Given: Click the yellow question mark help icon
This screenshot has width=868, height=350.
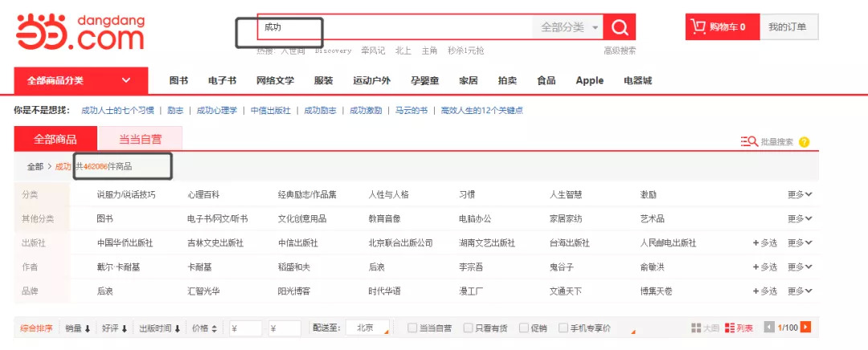Looking at the screenshot, I should [x=804, y=142].
